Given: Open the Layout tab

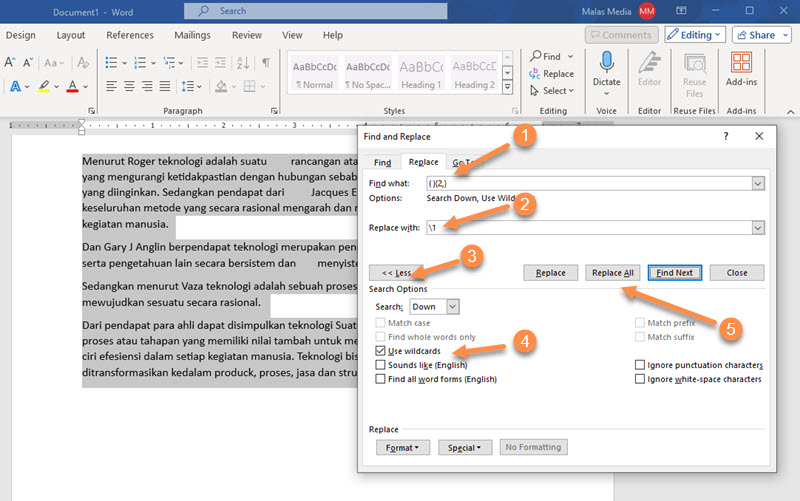Looking at the screenshot, I should [x=71, y=35].
